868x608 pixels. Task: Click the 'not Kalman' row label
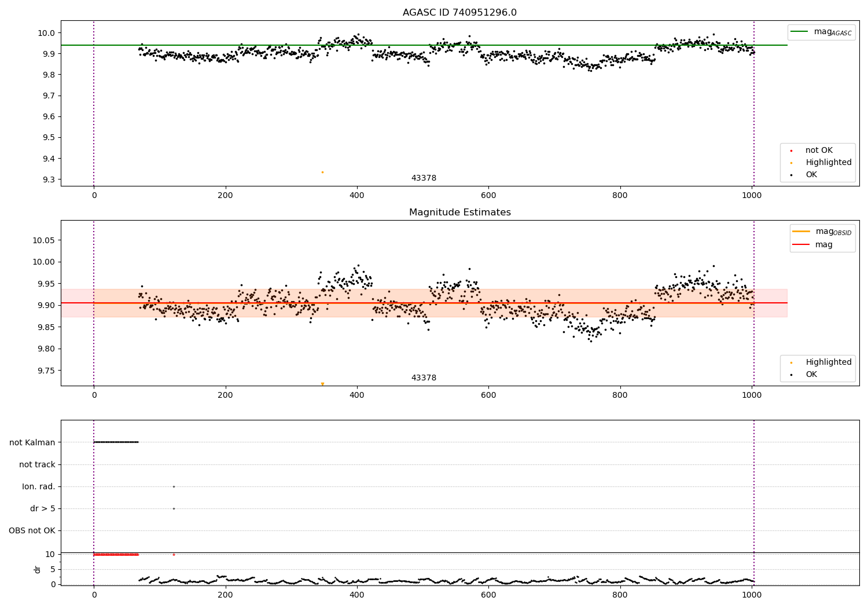[x=32, y=442]
